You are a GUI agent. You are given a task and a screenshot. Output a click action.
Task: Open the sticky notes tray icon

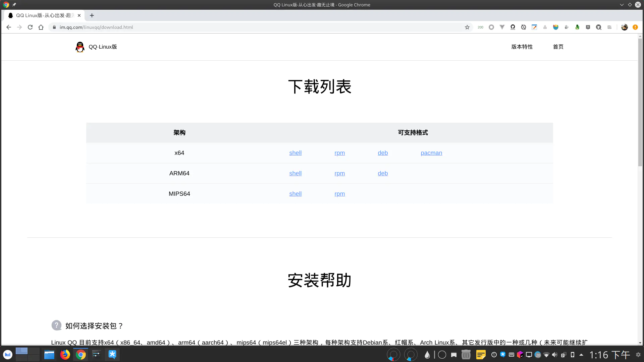481,354
